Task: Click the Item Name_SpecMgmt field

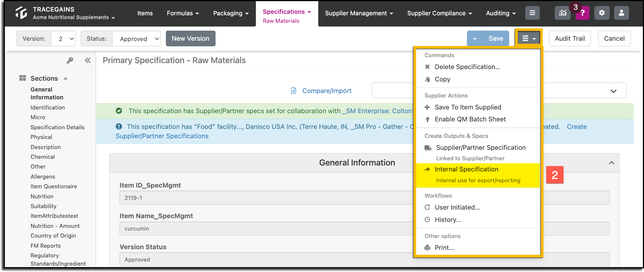Action: click(x=364, y=229)
